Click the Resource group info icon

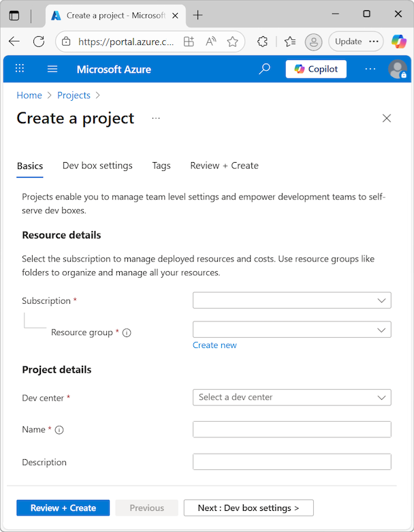pyautogui.click(x=127, y=333)
